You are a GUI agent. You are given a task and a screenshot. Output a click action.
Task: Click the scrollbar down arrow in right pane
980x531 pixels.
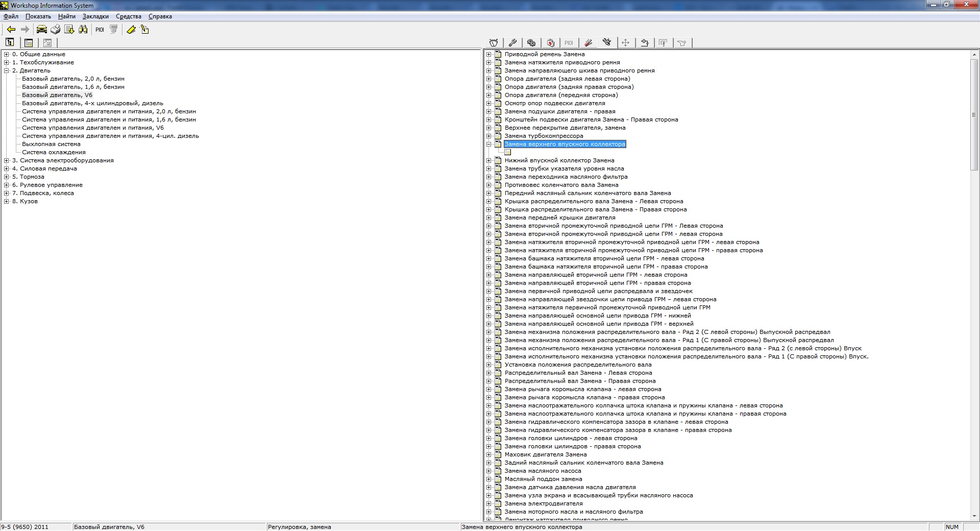click(x=974, y=516)
